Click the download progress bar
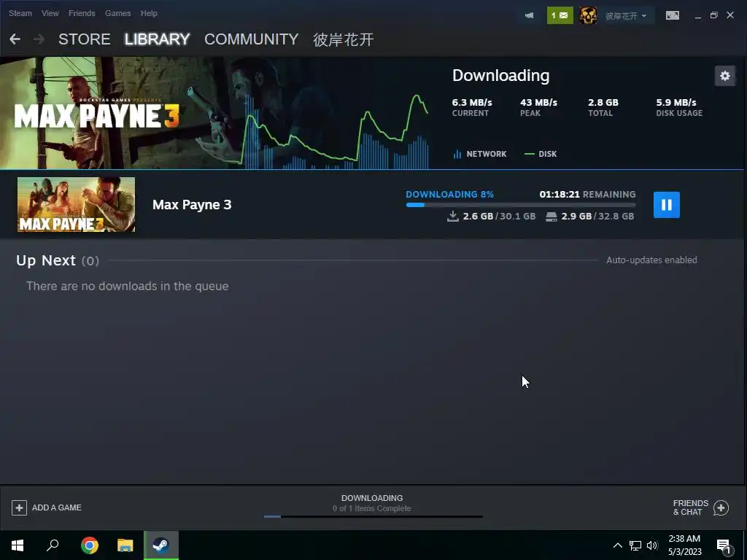The width and height of the screenshot is (747, 560). coord(520,205)
